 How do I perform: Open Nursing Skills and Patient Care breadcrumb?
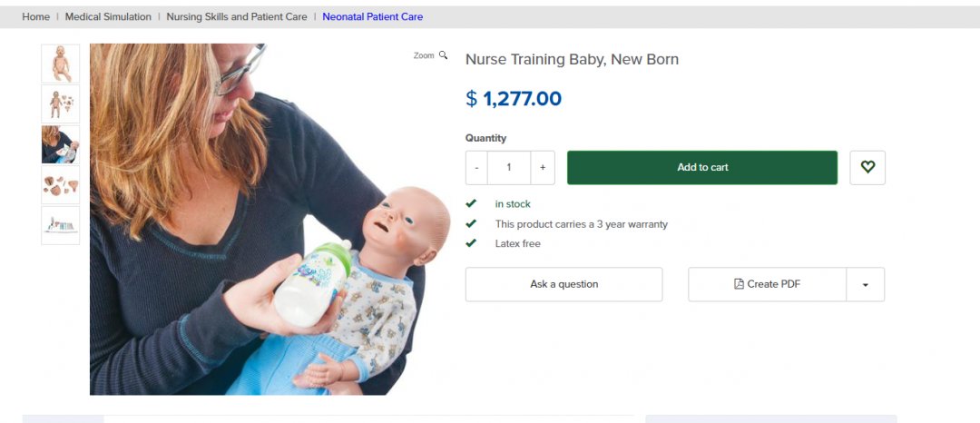[237, 17]
